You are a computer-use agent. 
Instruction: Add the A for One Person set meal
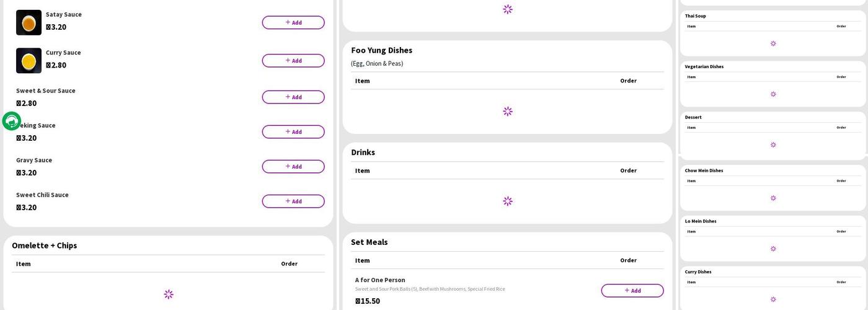[x=632, y=291]
